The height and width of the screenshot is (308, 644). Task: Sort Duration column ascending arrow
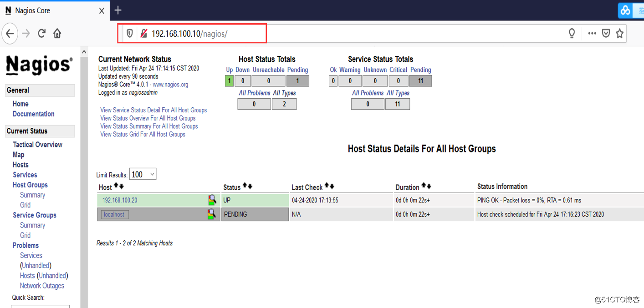click(424, 186)
